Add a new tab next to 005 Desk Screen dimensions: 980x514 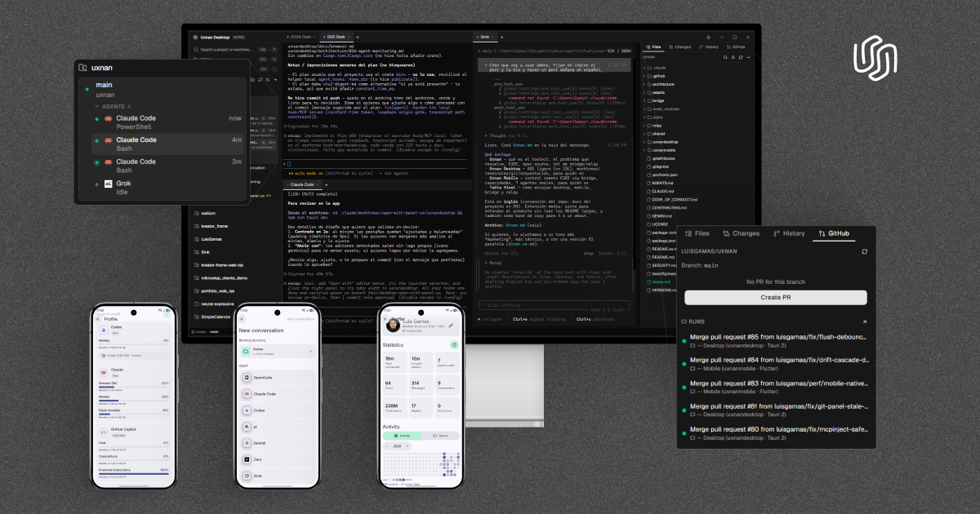pyautogui.click(x=358, y=37)
